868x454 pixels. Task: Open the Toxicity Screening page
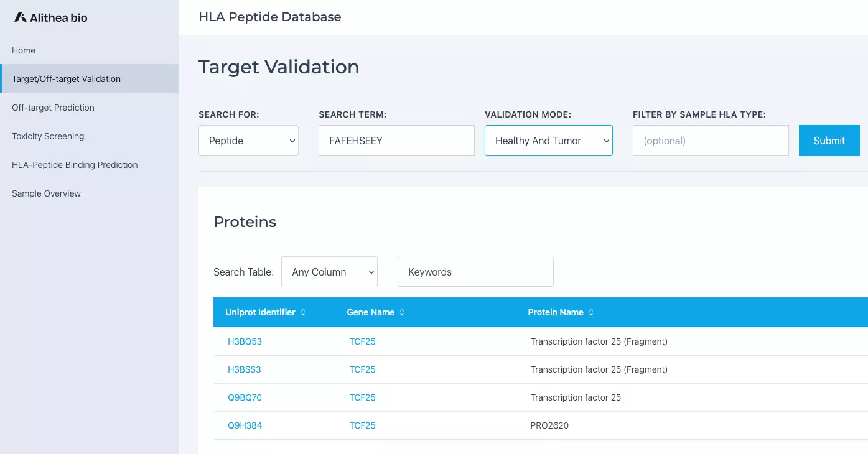[48, 136]
